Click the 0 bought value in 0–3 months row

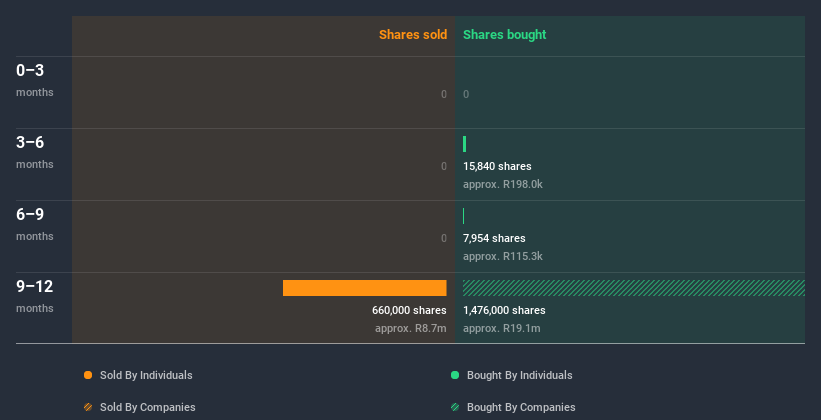point(466,94)
